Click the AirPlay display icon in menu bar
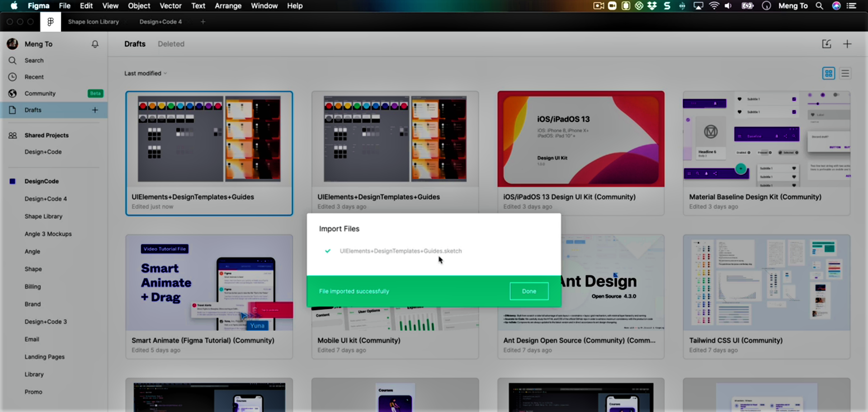Image resolution: width=868 pixels, height=412 pixels. [698, 6]
